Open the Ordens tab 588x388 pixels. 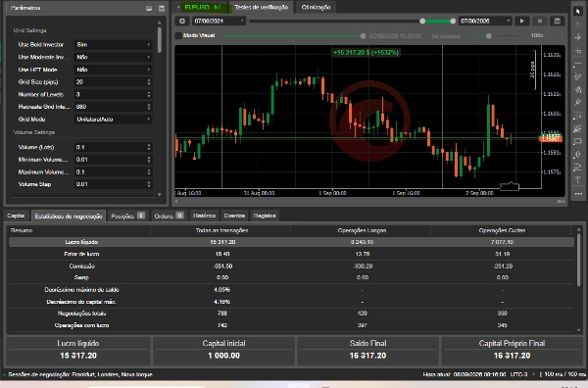[169, 216]
